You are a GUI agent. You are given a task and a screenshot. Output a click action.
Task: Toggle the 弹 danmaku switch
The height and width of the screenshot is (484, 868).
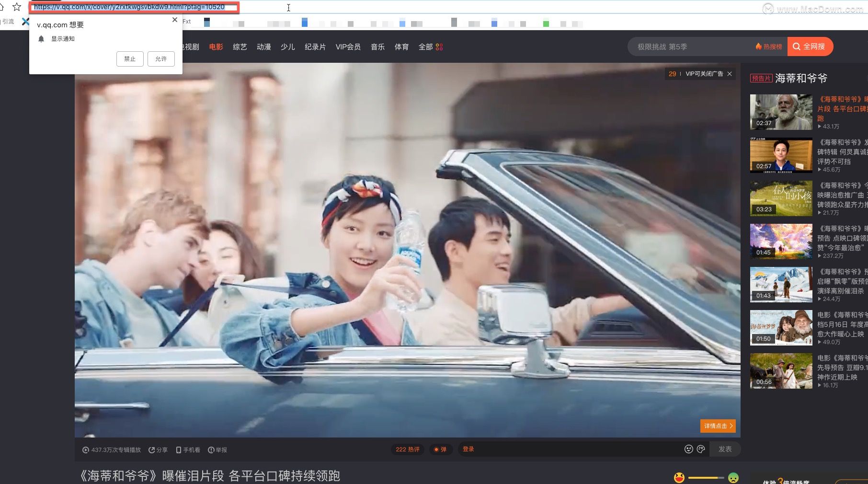pos(440,449)
